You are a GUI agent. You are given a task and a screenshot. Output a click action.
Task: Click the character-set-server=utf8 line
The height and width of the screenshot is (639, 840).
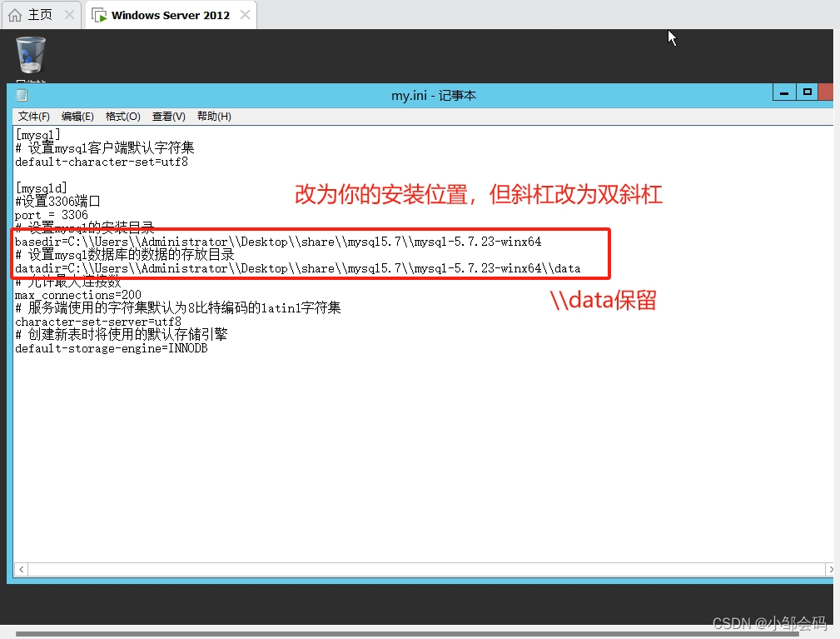(98, 322)
